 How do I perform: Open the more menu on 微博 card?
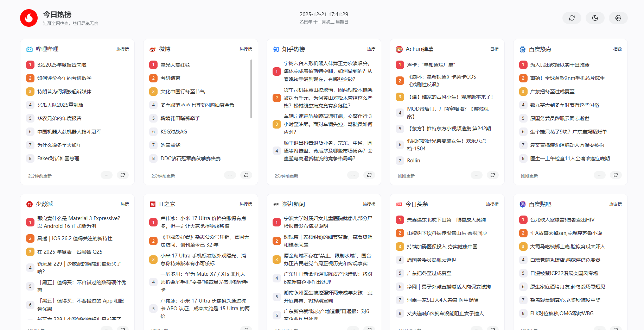coord(230,175)
